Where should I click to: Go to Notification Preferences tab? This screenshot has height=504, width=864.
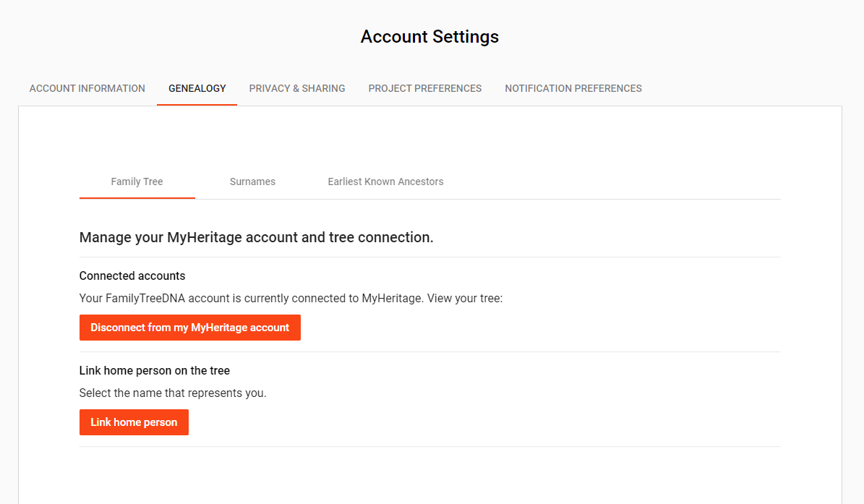[x=573, y=89]
